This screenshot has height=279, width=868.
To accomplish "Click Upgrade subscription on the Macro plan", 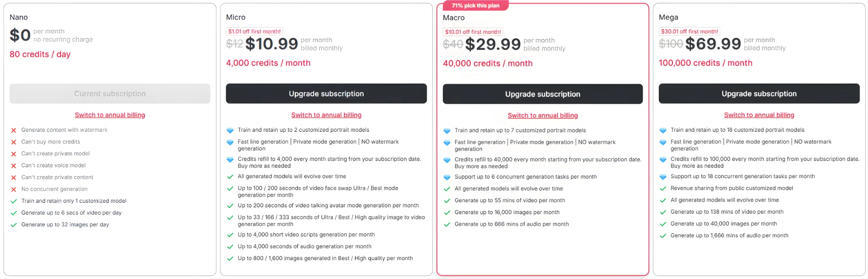I will [542, 94].
